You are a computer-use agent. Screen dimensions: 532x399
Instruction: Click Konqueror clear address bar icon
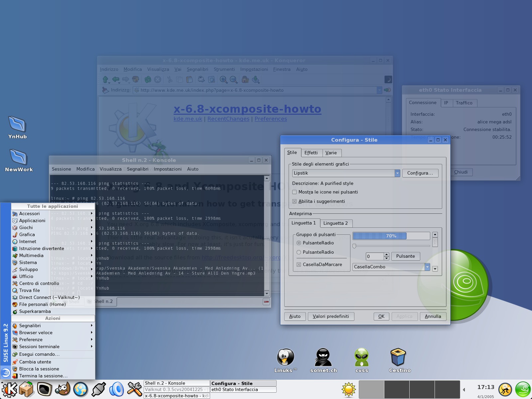click(105, 90)
